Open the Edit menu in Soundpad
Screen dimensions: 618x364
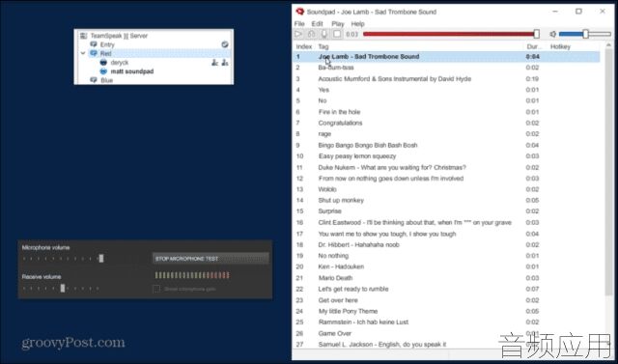tap(318, 23)
